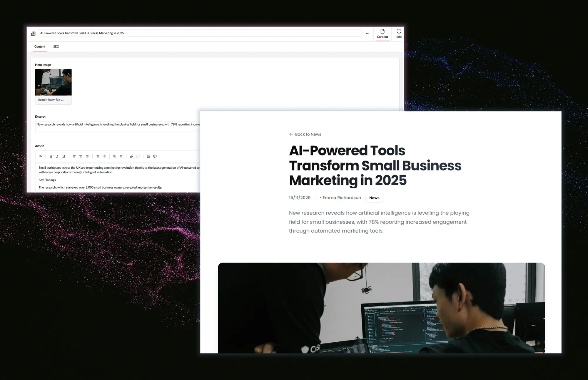Toggle underline formatting in article editor
Screen dimensions: 588x380
64,156
